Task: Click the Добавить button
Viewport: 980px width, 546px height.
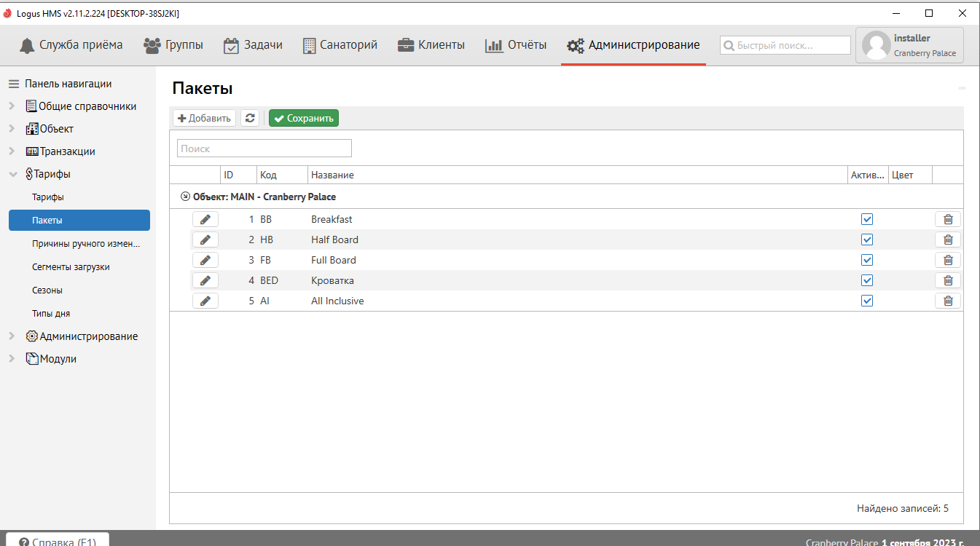Action: [204, 118]
